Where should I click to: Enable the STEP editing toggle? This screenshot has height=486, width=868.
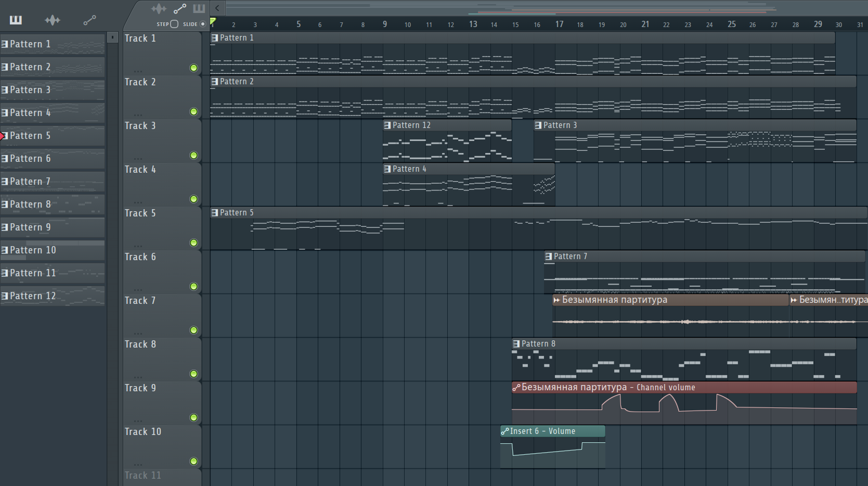point(174,24)
